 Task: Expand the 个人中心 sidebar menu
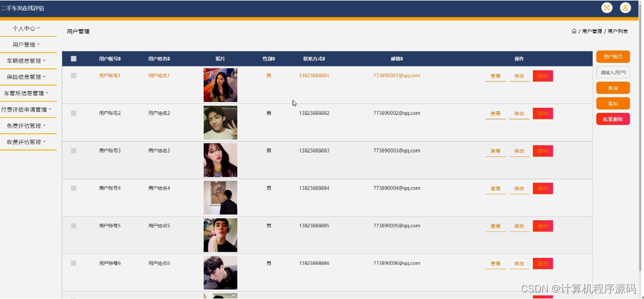pyautogui.click(x=26, y=28)
